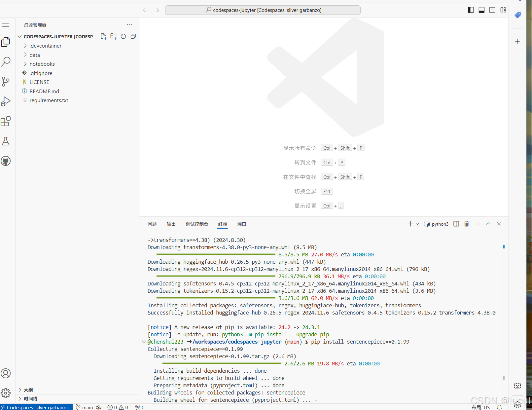Open notifications bell in status bar
The height and width of the screenshot is (410, 532).
point(500,407)
